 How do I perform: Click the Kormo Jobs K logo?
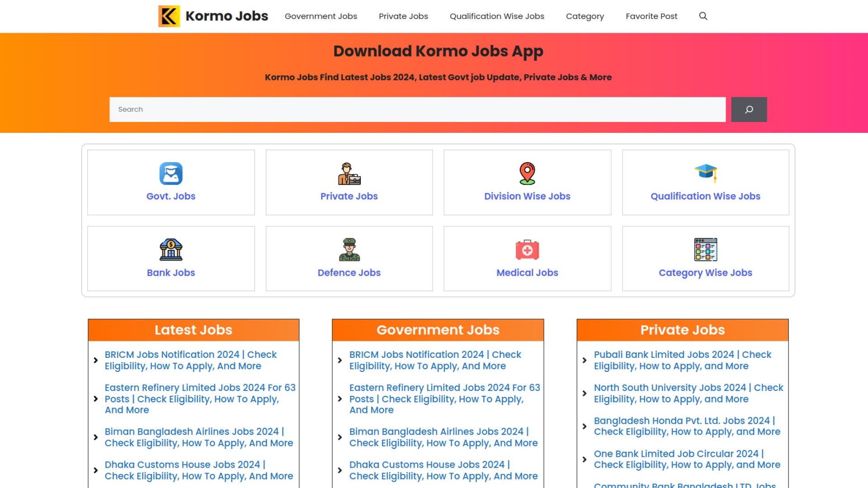169,16
